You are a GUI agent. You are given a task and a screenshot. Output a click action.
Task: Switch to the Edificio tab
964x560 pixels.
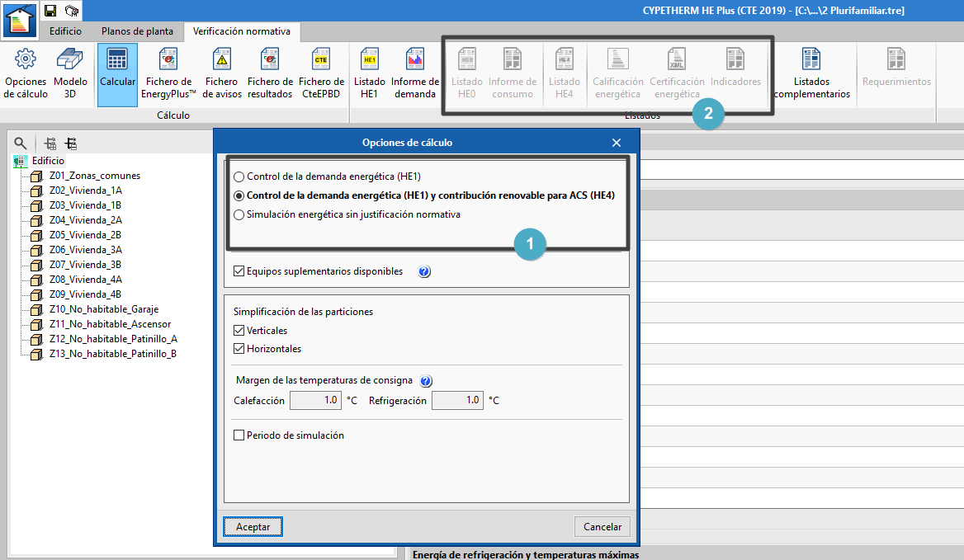point(65,31)
